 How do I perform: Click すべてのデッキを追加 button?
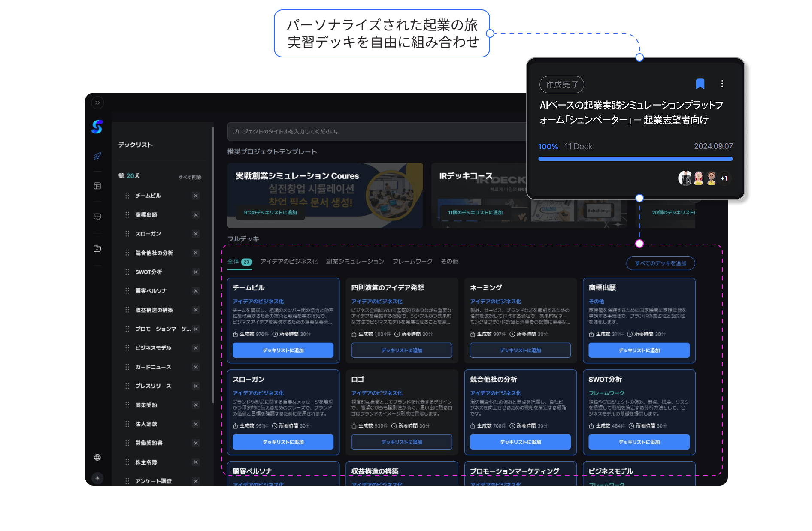(x=660, y=263)
